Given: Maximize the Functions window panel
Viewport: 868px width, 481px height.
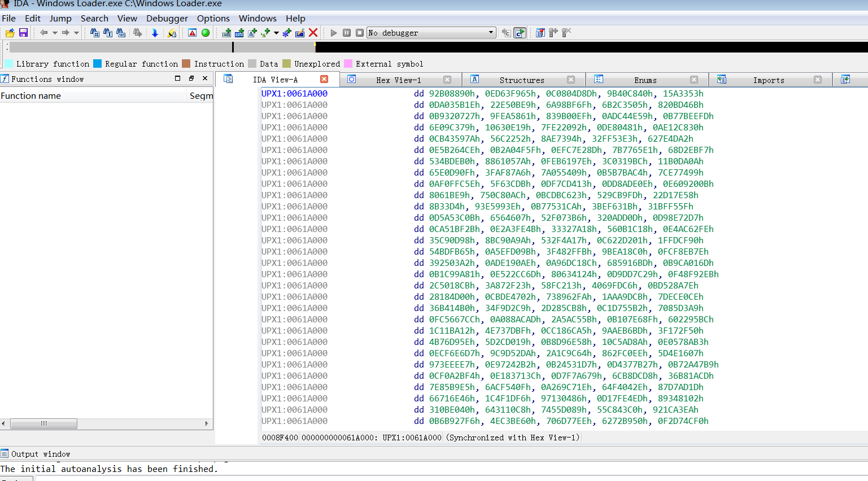Looking at the screenshot, I should coord(178,78).
